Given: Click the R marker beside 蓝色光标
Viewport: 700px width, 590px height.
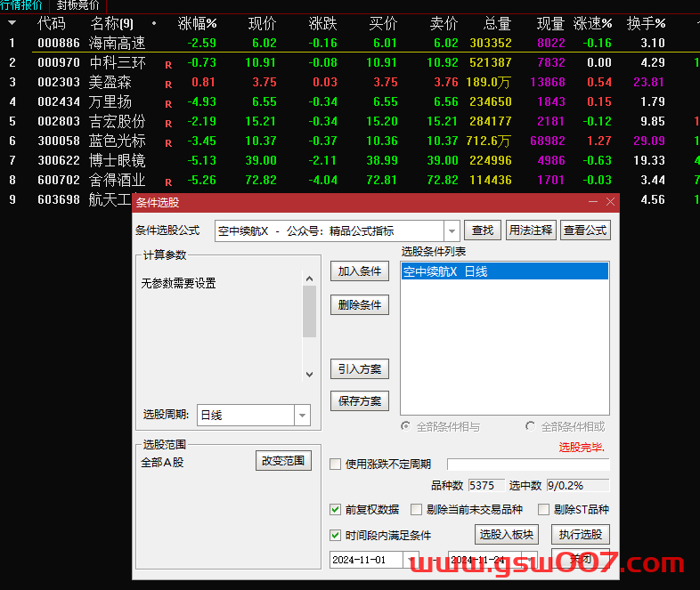Looking at the screenshot, I should 168,142.
